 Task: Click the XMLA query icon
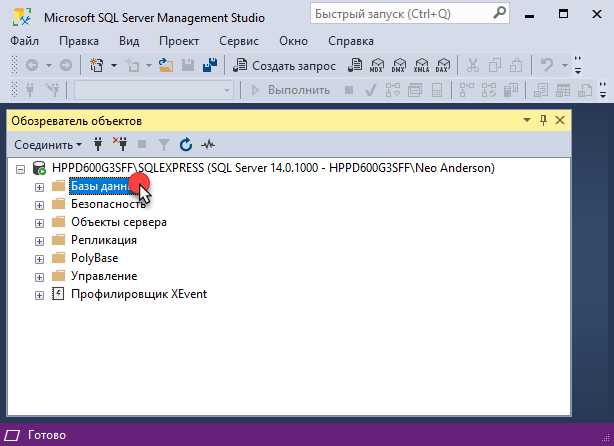421,65
